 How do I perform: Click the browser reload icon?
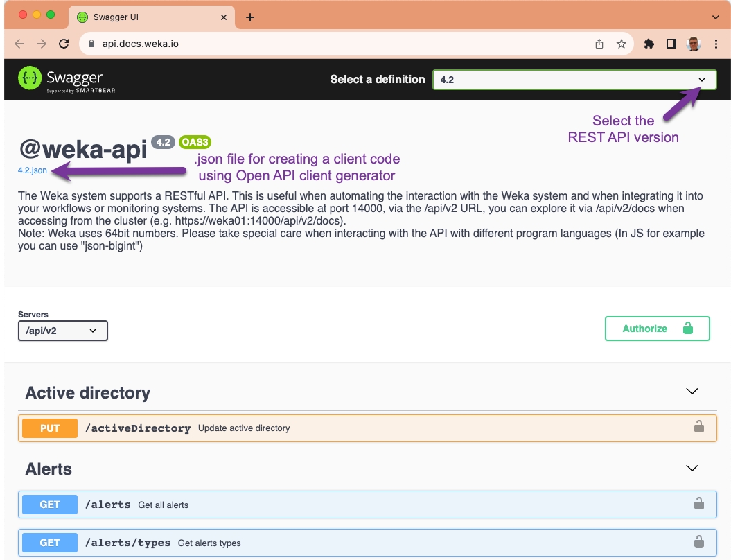click(64, 44)
